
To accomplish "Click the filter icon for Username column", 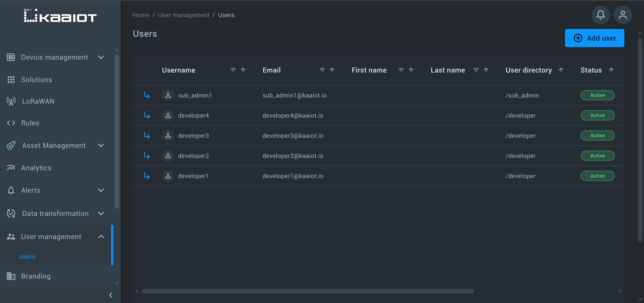I will pyautogui.click(x=233, y=70).
